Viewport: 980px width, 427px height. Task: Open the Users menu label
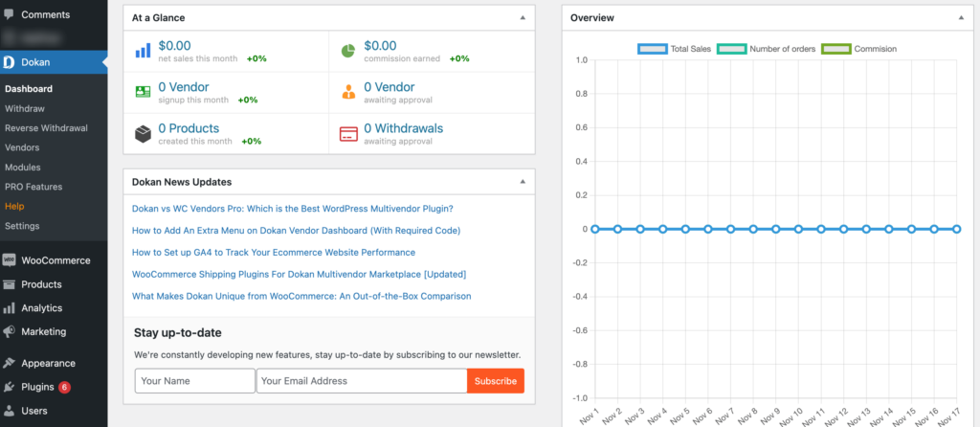[x=34, y=411]
